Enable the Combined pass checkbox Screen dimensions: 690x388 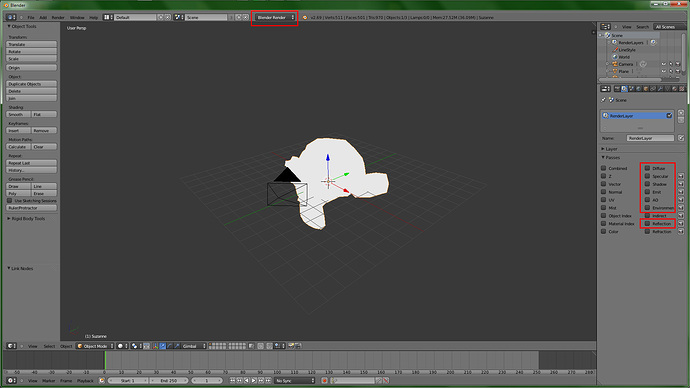[604, 168]
